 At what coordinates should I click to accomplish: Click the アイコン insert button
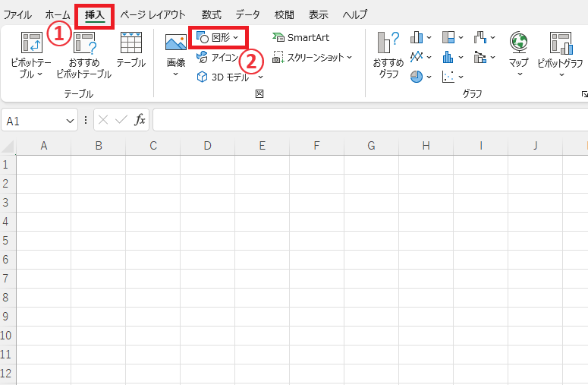coord(218,58)
